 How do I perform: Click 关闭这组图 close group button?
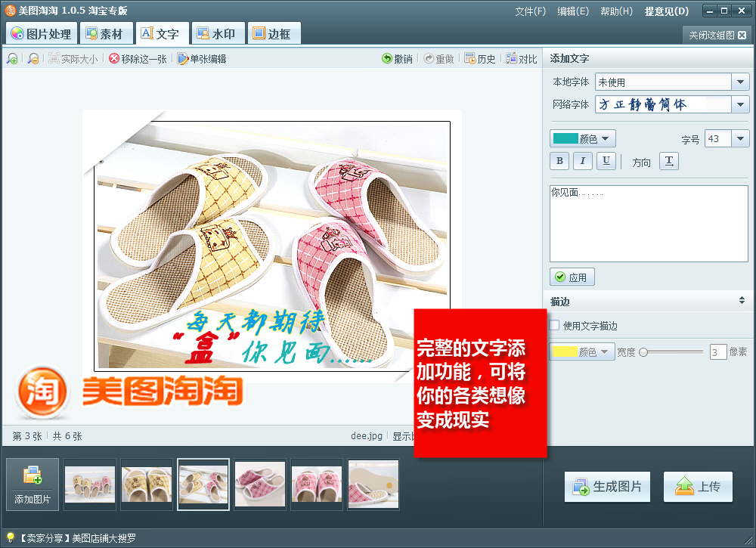717,36
